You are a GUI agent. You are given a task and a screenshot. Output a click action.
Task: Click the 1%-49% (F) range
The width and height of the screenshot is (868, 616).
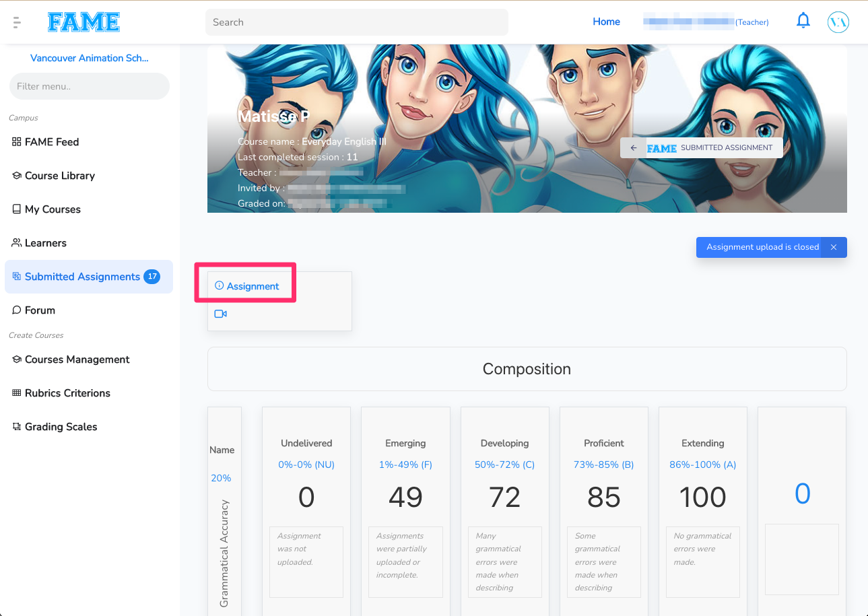coord(405,465)
